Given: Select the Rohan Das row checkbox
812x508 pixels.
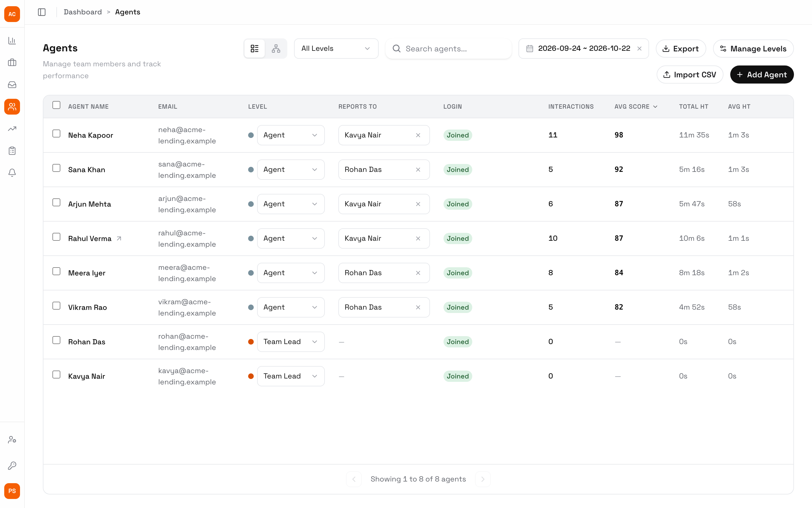Looking at the screenshot, I should pos(56,340).
